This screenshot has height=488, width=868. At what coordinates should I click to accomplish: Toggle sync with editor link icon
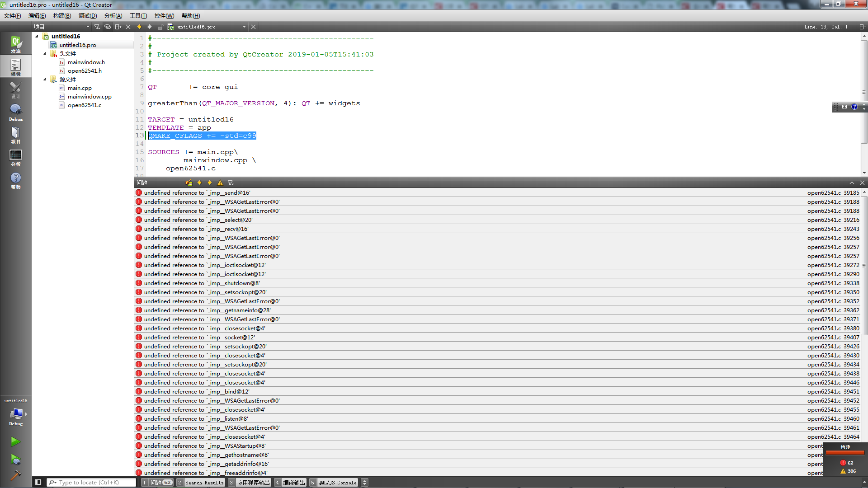point(108,27)
